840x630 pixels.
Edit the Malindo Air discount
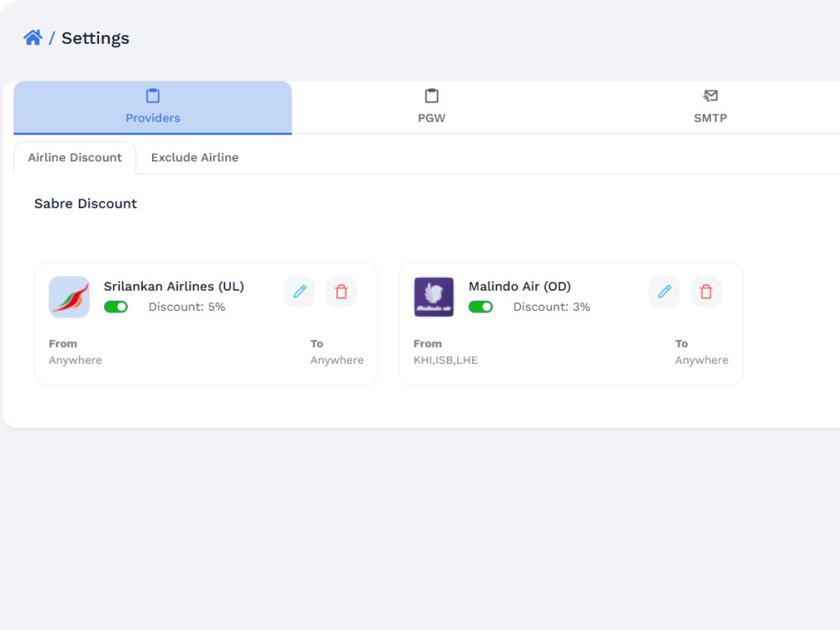(x=664, y=292)
